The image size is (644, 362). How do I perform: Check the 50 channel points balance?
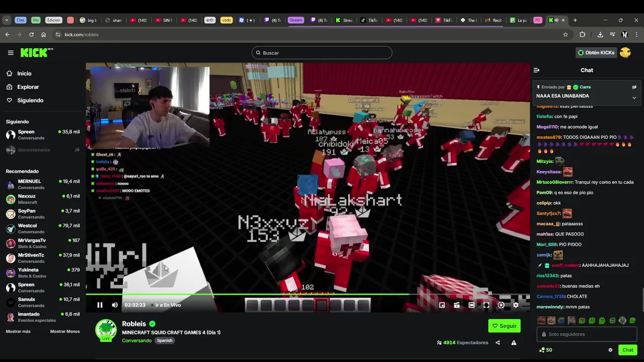point(545,350)
